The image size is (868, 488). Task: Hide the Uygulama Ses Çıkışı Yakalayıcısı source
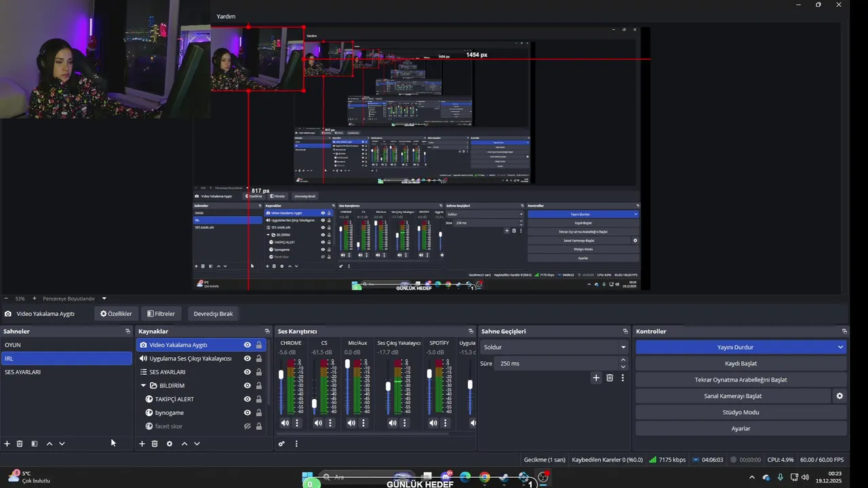click(x=248, y=359)
